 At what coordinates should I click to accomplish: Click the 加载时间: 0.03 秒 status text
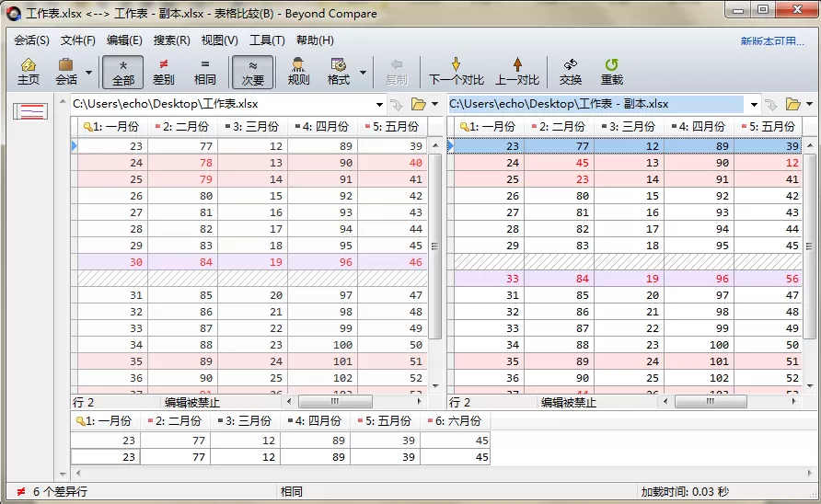pyautogui.click(x=685, y=491)
